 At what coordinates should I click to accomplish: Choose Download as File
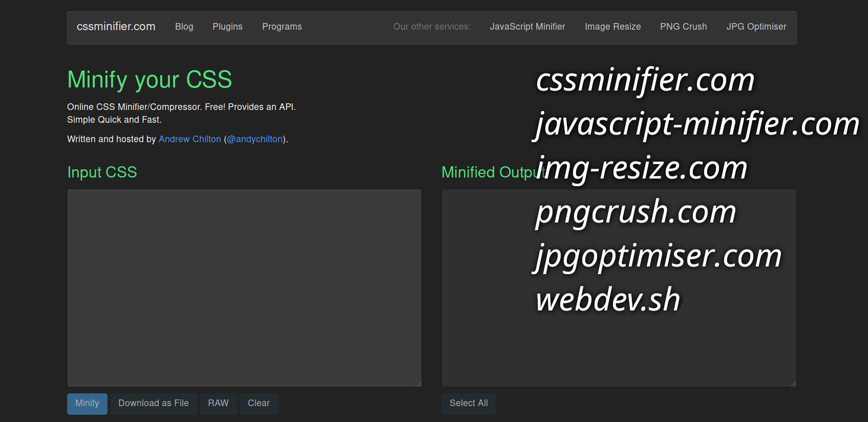154,404
